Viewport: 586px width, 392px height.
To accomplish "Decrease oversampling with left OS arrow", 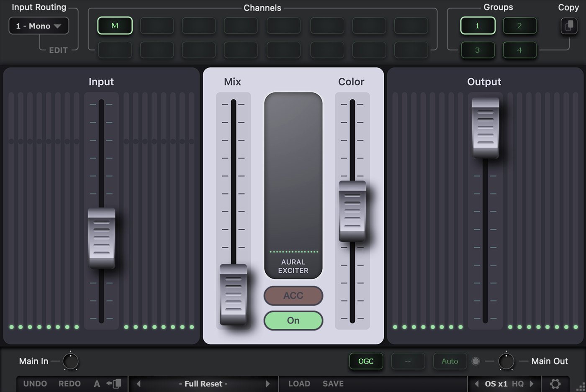I will [477, 384].
